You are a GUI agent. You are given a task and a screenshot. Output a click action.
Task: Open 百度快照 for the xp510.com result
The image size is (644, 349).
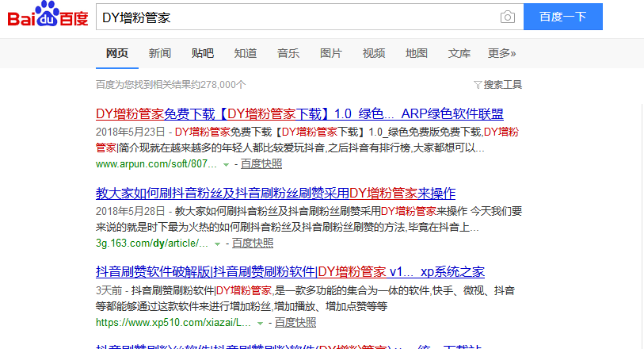point(295,323)
